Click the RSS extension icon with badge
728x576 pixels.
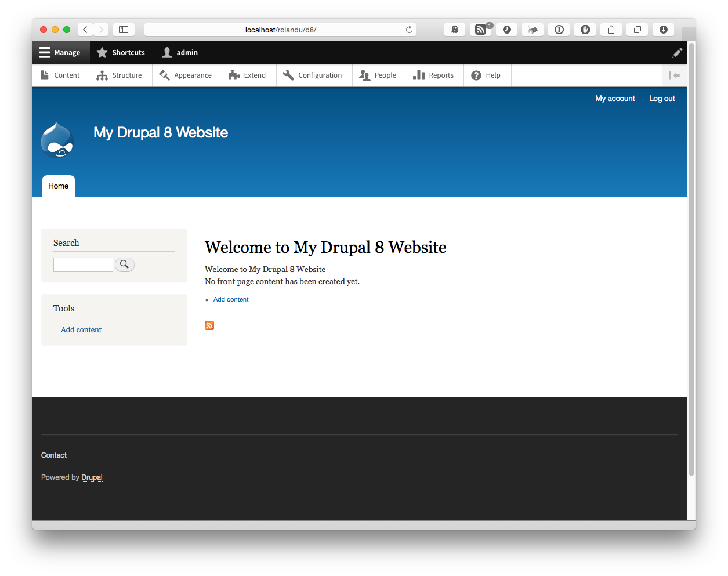pyautogui.click(x=481, y=30)
